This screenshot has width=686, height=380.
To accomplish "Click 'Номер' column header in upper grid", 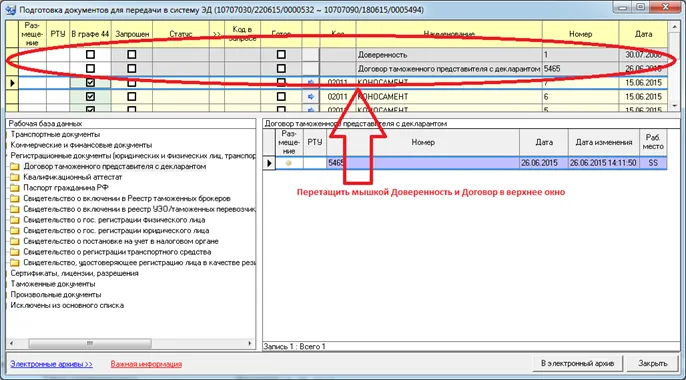I will coord(580,34).
